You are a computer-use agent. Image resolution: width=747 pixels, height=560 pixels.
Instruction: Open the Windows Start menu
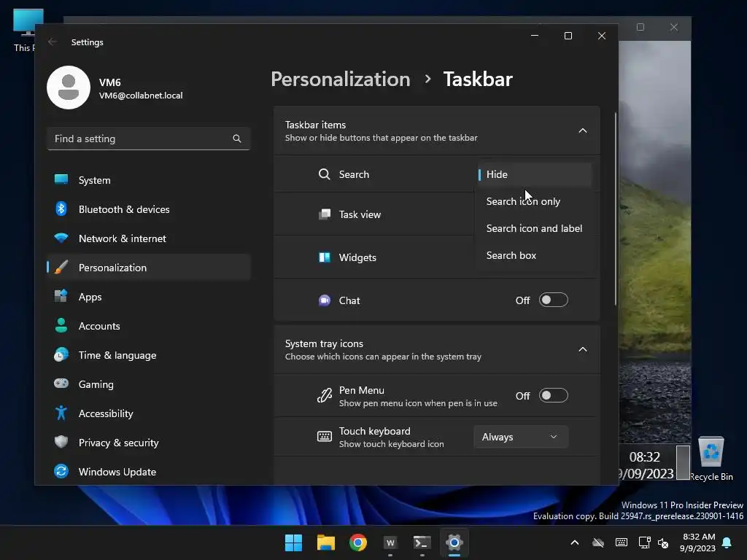(293, 542)
